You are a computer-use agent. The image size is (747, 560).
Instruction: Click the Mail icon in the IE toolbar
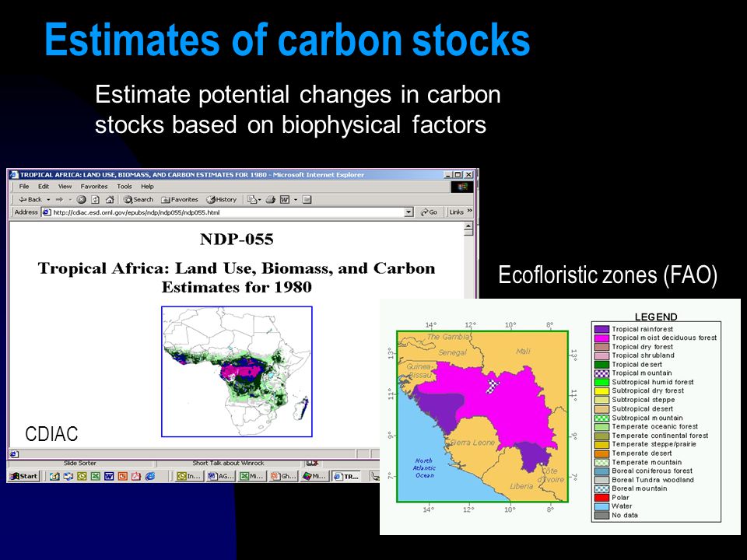(254, 200)
